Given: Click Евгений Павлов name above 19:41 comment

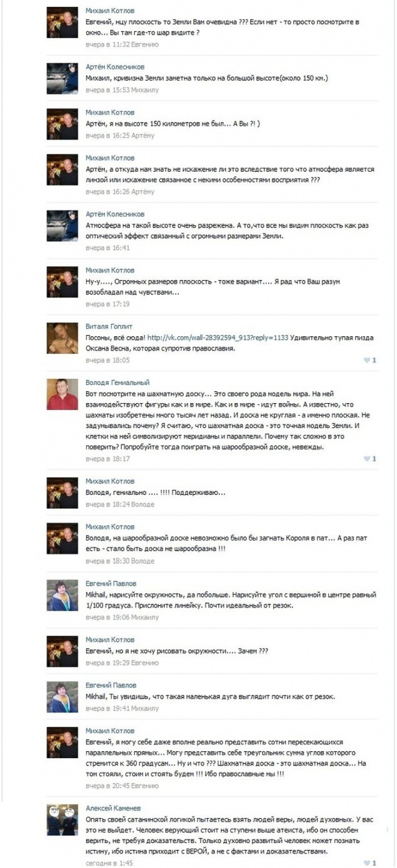Looking at the screenshot, I should pos(110,685).
